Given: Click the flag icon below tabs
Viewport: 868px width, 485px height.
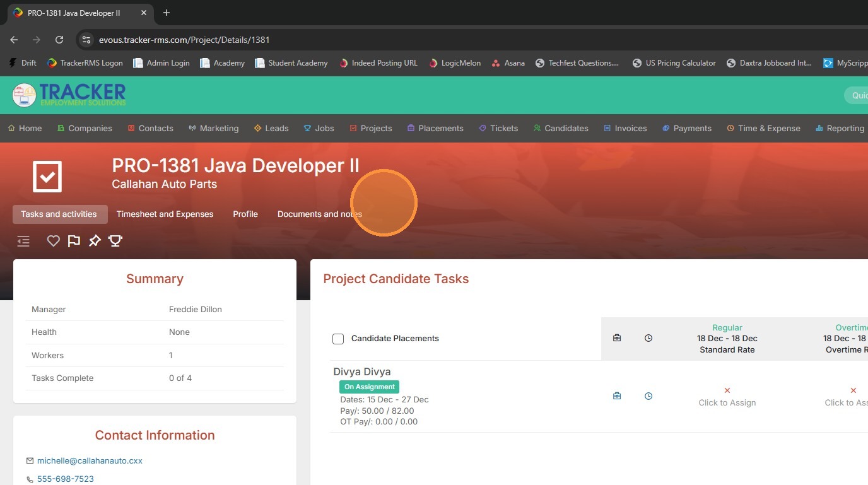Looking at the screenshot, I should tap(74, 240).
